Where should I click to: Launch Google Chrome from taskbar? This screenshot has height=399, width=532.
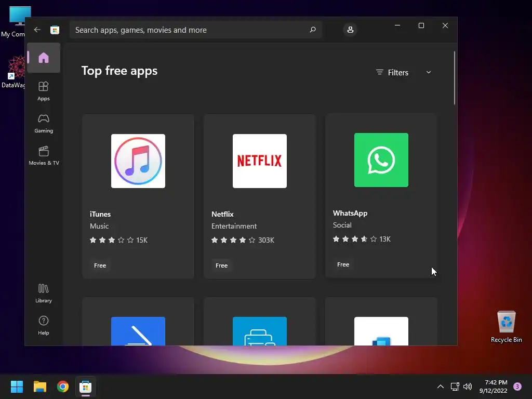(63, 387)
